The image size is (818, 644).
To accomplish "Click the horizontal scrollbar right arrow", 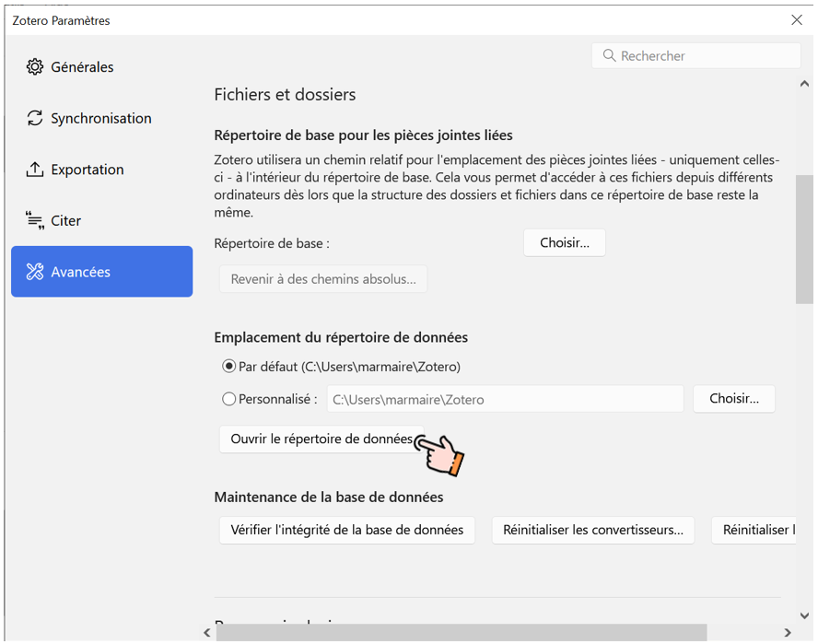I will (788, 633).
